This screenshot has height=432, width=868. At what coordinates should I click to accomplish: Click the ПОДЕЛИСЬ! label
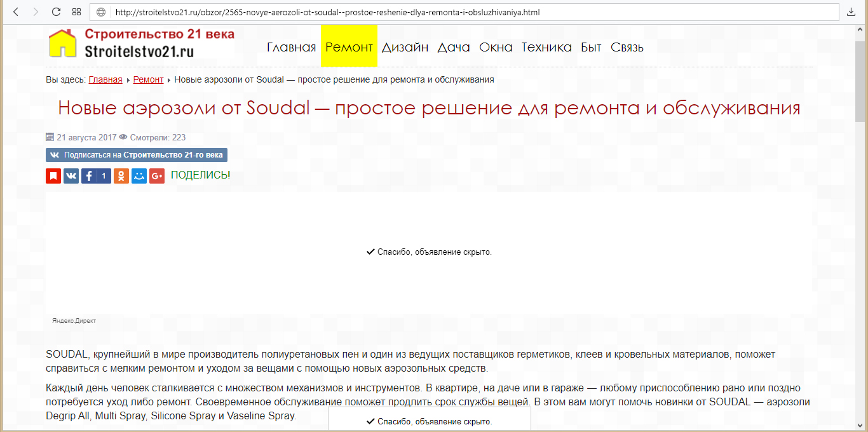coord(201,175)
